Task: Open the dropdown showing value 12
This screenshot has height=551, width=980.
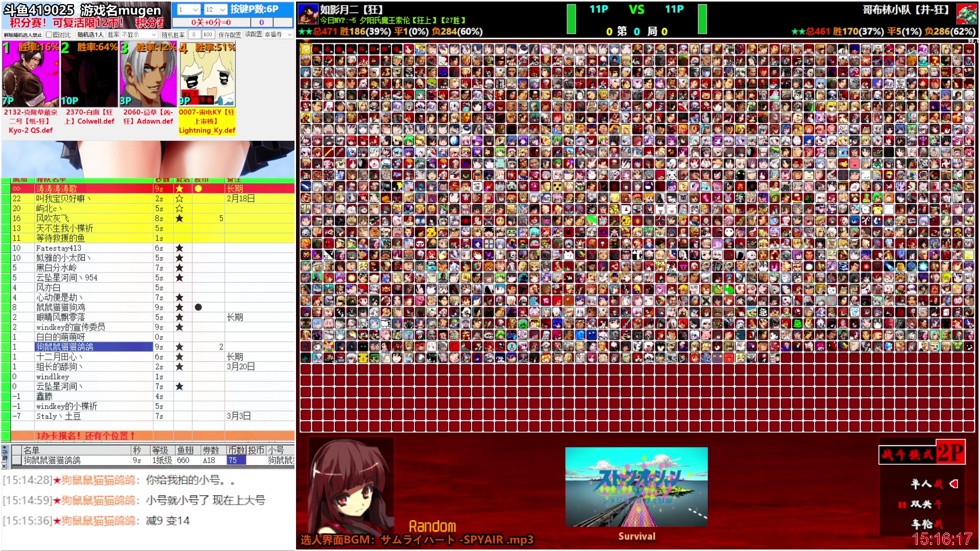Action: click(x=215, y=9)
